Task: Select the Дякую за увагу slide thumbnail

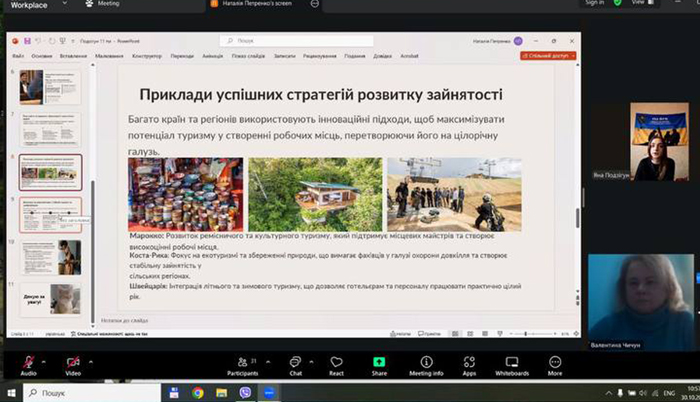Action: [x=50, y=299]
